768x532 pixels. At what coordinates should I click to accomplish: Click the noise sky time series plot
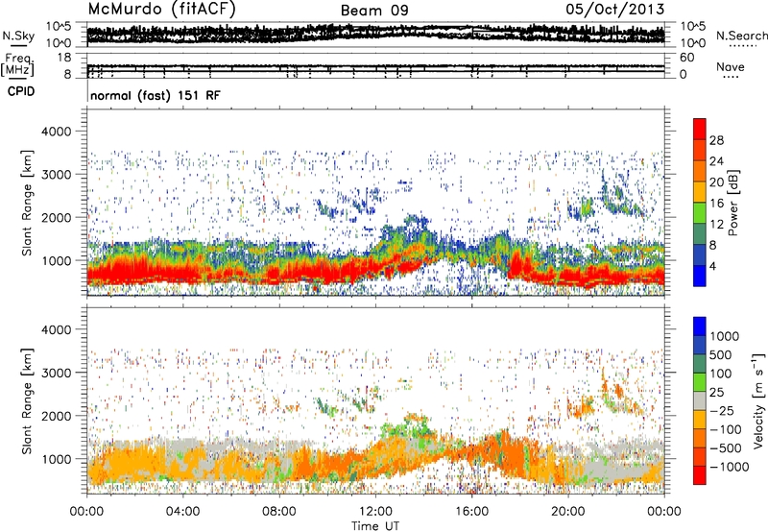pyautogui.click(x=375, y=35)
